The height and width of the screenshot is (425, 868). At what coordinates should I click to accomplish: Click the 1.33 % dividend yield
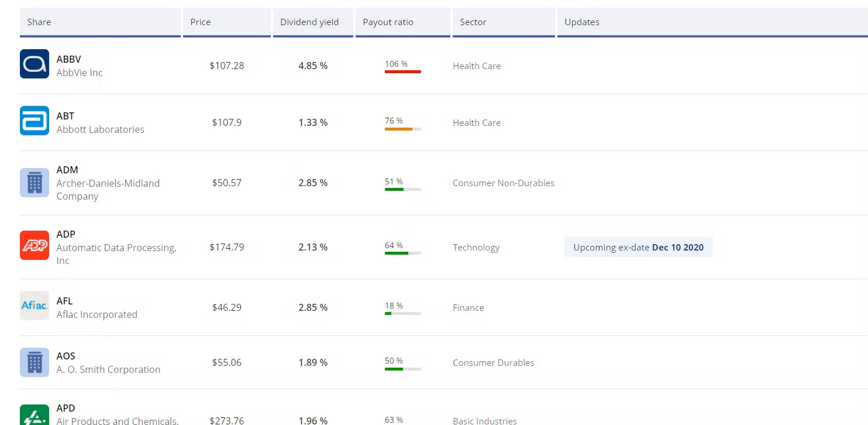point(313,122)
